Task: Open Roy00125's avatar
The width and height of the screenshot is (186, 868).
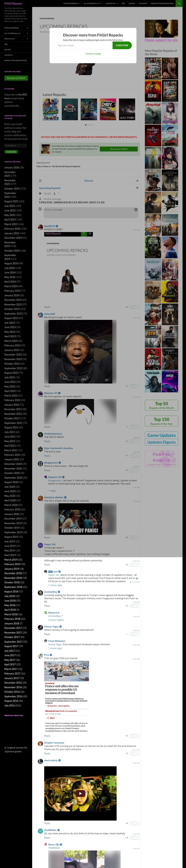Action: coord(40,227)
